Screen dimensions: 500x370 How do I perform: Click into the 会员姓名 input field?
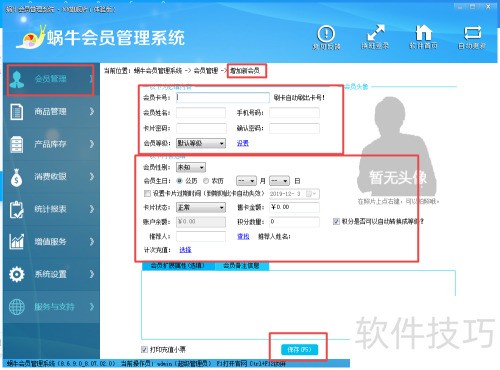tap(201, 113)
